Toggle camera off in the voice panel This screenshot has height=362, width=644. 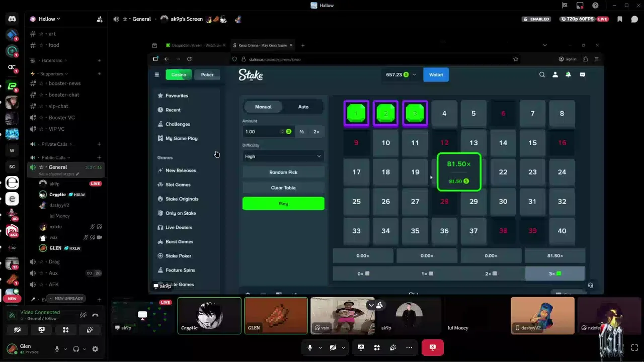click(17, 330)
